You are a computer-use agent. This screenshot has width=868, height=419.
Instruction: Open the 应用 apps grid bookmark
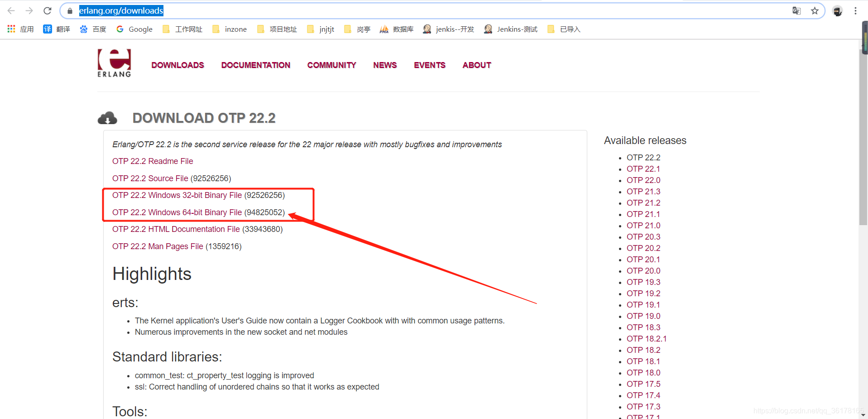click(x=21, y=29)
